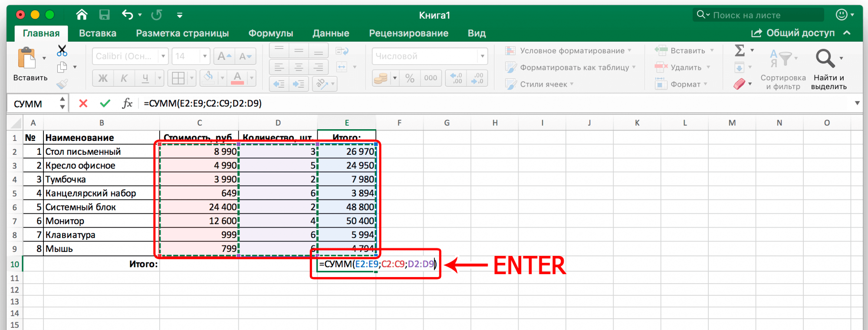Screen dimensions: 868x330
Task: Align text left
Action: pos(279,67)
